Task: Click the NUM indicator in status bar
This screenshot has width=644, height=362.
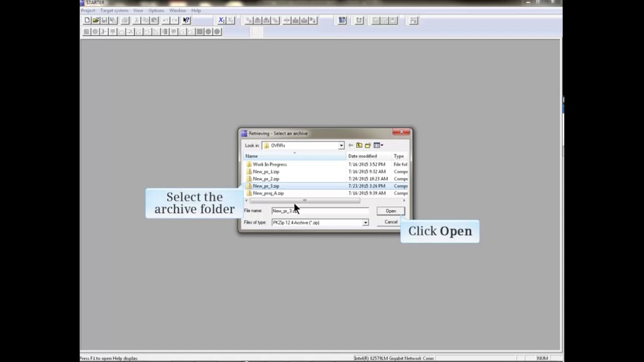Action: point(542,358)
